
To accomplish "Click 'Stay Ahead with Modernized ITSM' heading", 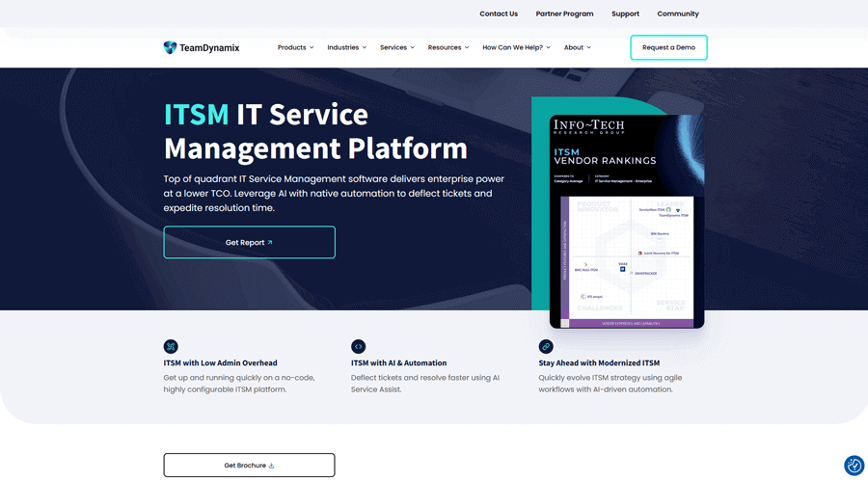I will click(x=599, y=363).
